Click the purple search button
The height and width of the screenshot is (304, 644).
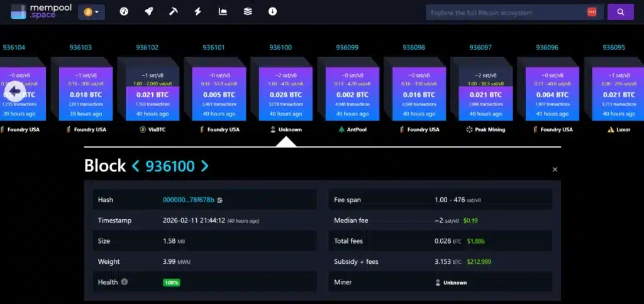pyautogui.click(x=621, y=13)
